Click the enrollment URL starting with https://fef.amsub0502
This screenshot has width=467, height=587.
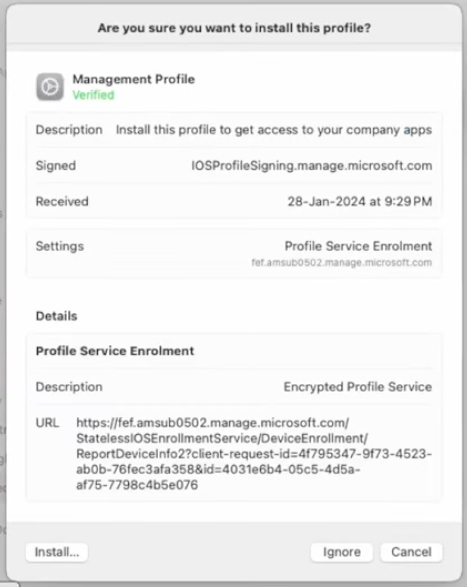pos(254,454)
